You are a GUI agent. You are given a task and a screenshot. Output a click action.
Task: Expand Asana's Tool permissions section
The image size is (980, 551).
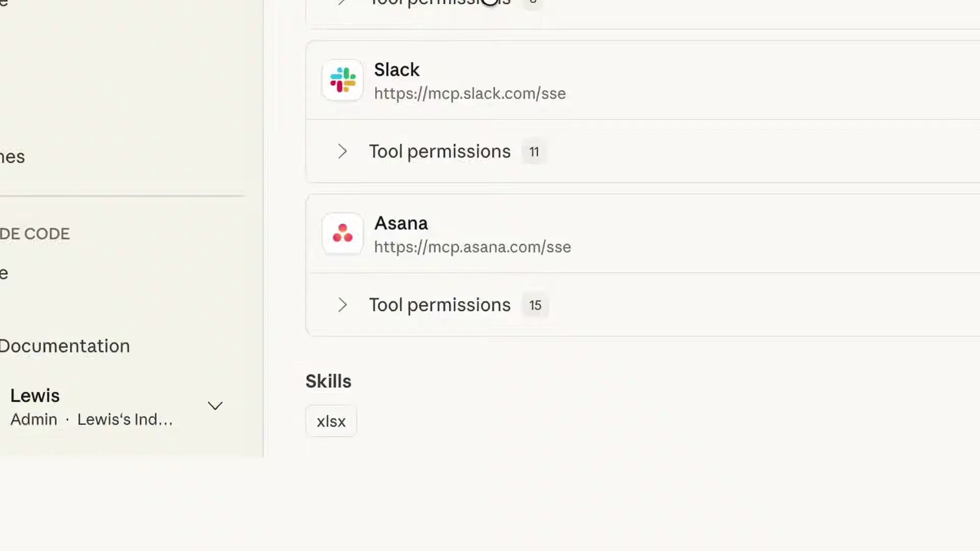point(439,305)
